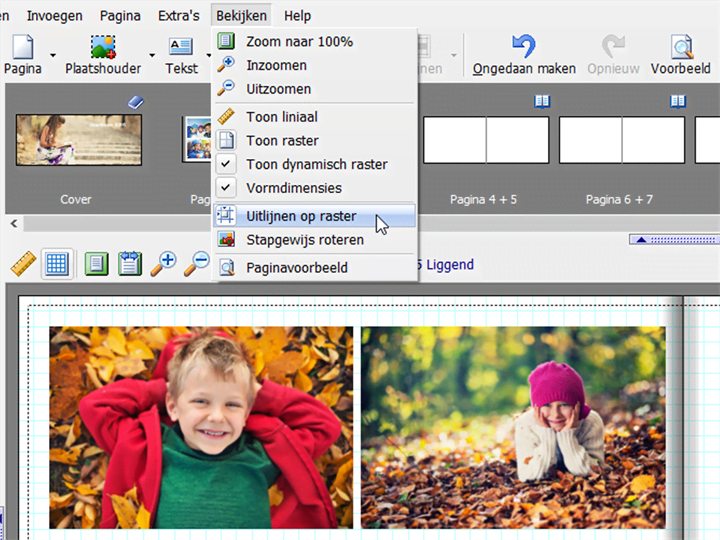Click the ruler icon in lower toolbar
Screen dimensions: 720x540
coord(23,264)
